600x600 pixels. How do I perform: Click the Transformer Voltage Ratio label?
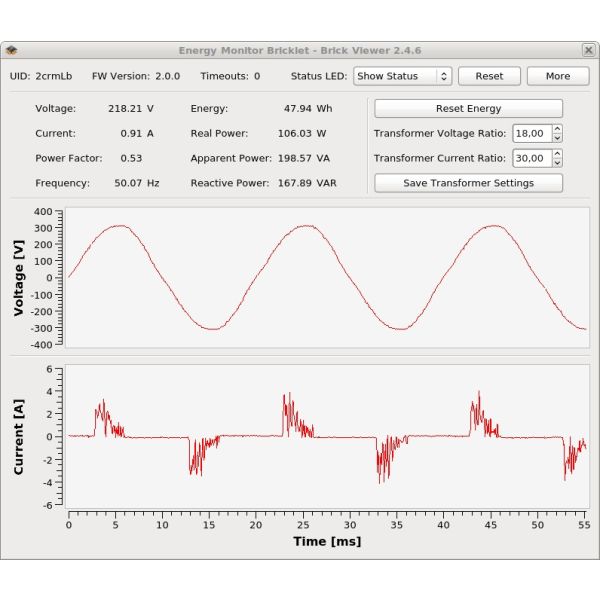[440, 134]
